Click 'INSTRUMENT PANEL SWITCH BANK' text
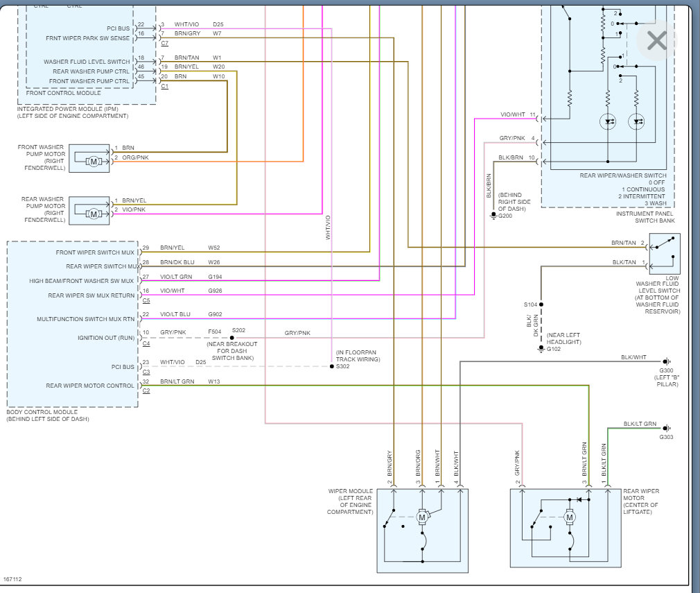The height and width of the screenshot is (593, 700). click(645, 217)
